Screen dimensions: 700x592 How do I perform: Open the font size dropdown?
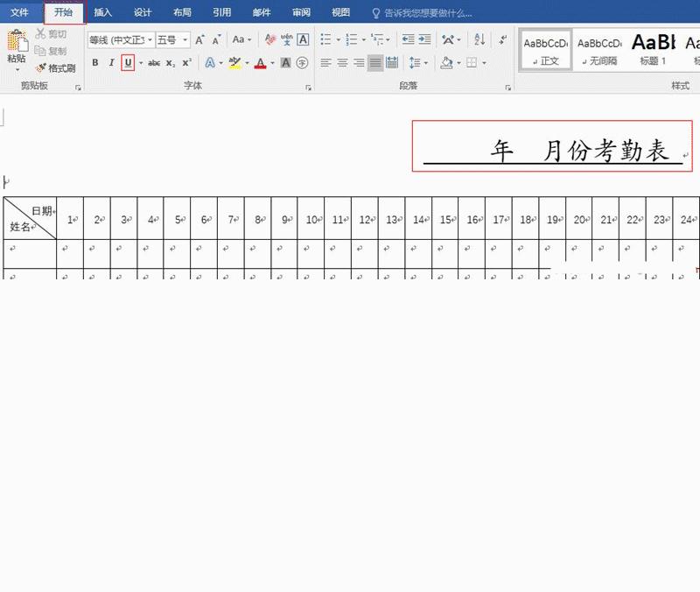(x=184, y=39)
